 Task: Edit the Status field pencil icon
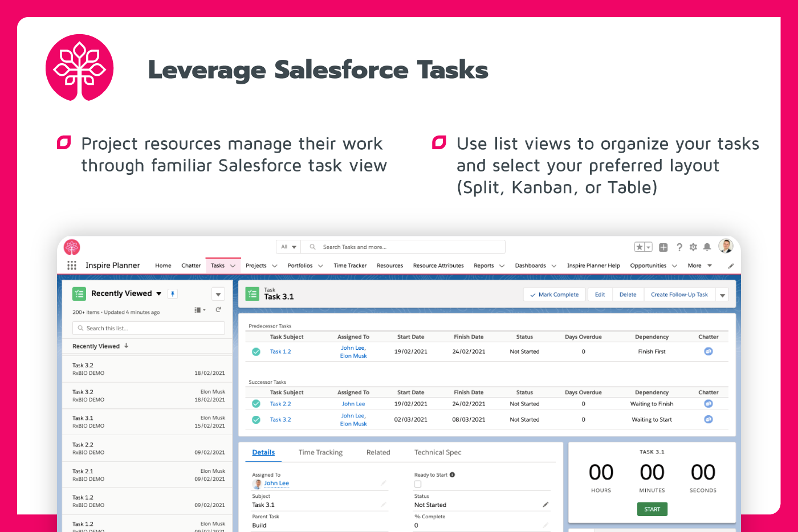[545, 505]
